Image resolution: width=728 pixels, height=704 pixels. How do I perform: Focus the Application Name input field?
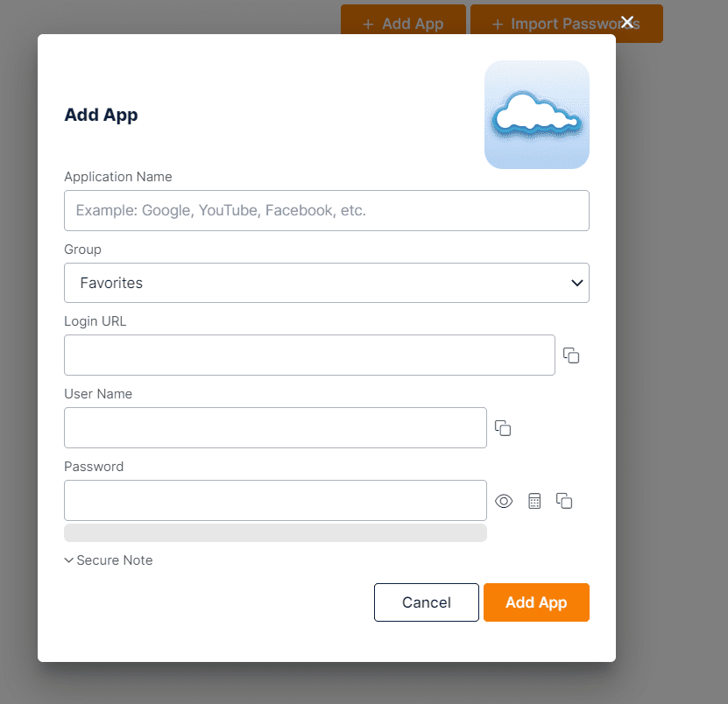tap(327, 210)
